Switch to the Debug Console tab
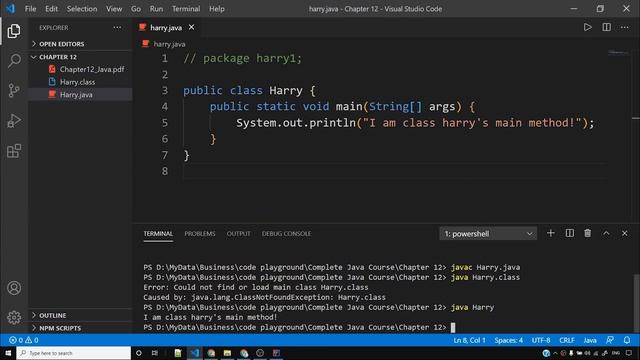This screenshot has width=640, height=360. pos(286,233)
